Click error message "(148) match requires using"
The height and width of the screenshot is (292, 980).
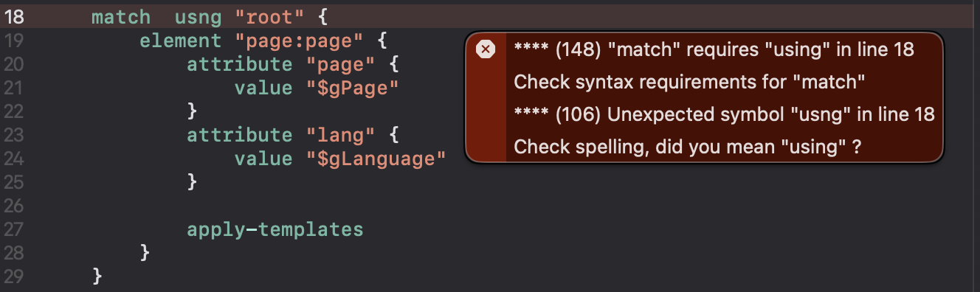point(714,49)
